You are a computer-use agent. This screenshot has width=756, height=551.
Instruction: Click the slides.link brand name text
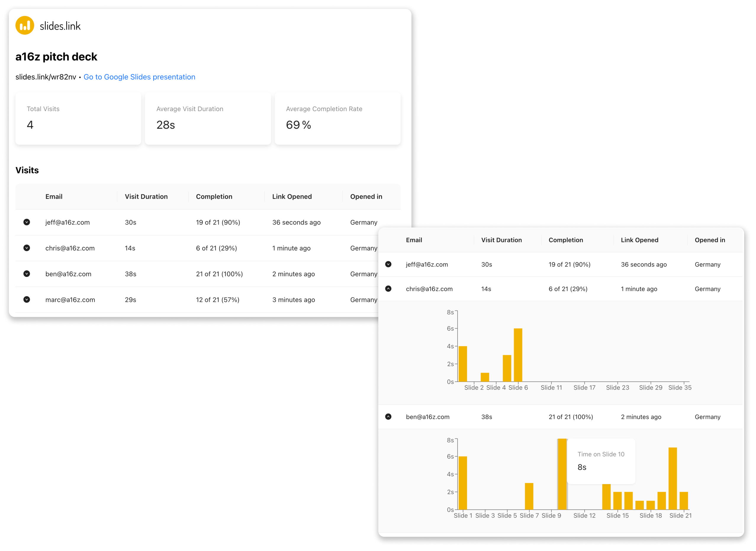click(60, 26)
